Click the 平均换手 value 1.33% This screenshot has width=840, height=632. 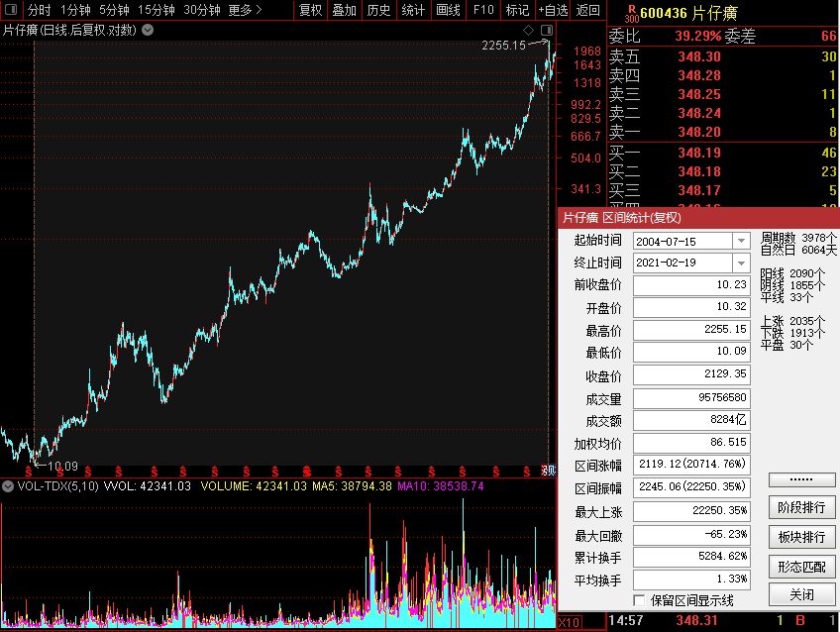point(691,579)
